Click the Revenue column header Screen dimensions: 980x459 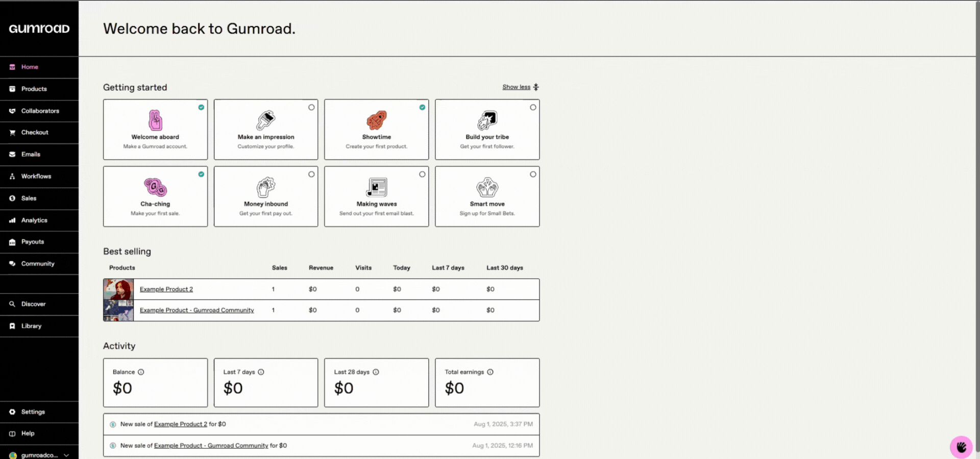[321, 268]
